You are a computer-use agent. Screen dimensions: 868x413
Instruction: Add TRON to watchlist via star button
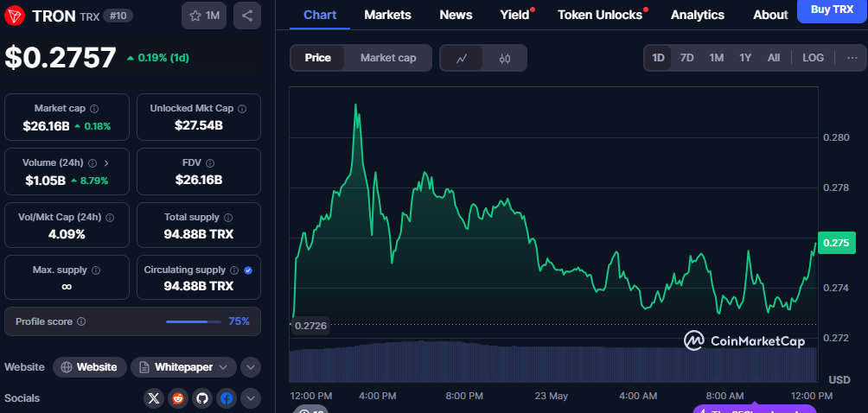(x=204, y=16)
